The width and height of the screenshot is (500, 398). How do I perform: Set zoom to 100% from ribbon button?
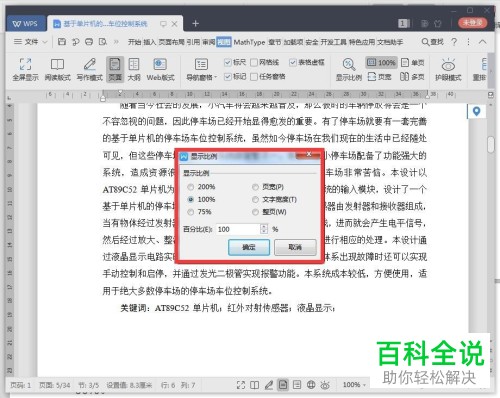click(x=381, y=62)
